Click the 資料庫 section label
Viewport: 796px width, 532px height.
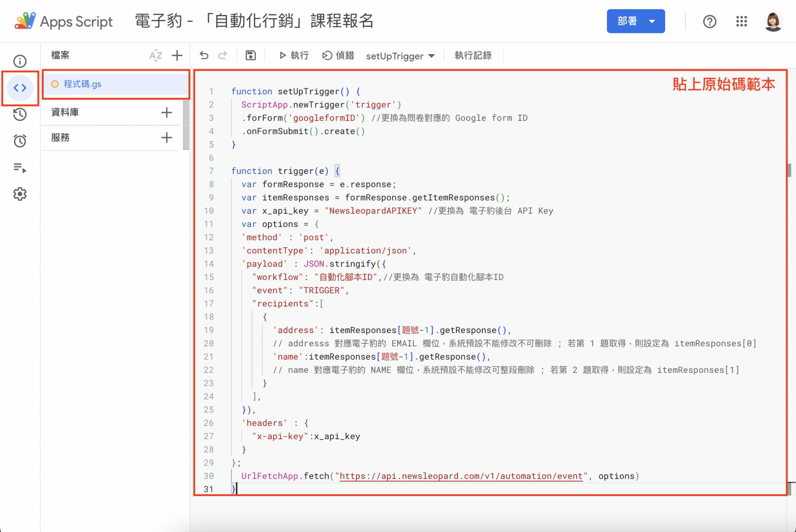coord(65,112)
